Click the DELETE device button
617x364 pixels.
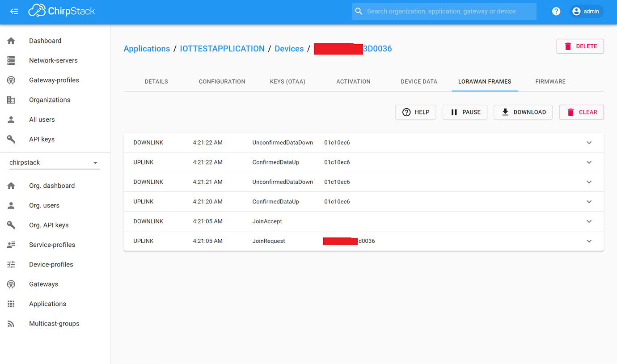click(x=580, y=46)
